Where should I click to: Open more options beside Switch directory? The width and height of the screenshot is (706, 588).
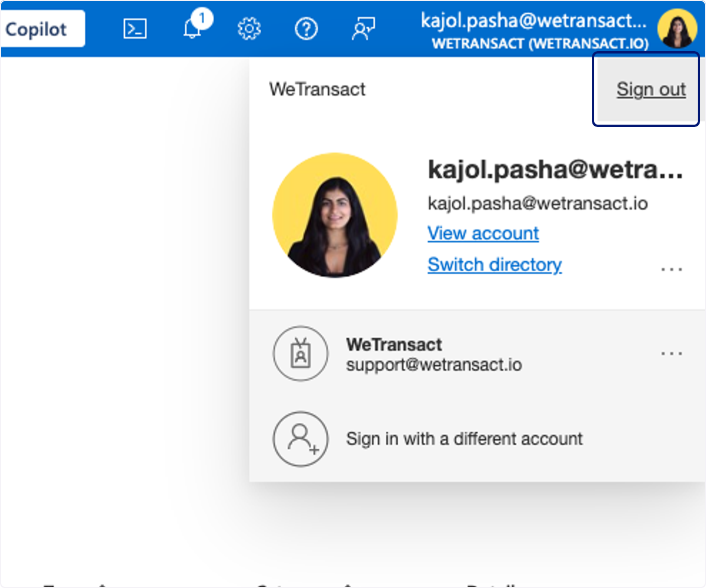point(671,269)
